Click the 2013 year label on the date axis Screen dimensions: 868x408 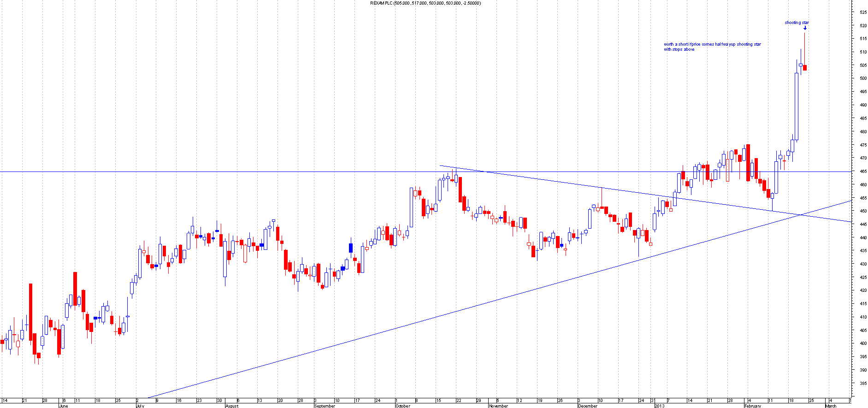pyautogui.click(x=660, y=406)
